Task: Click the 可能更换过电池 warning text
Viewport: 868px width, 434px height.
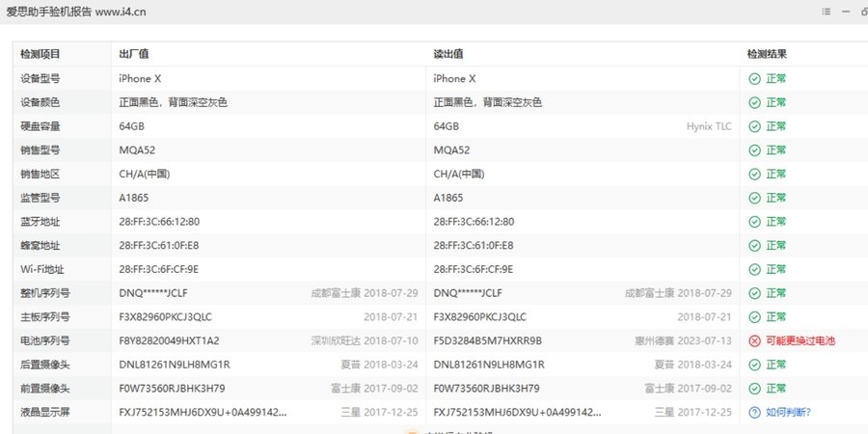Action: point(800,340)
